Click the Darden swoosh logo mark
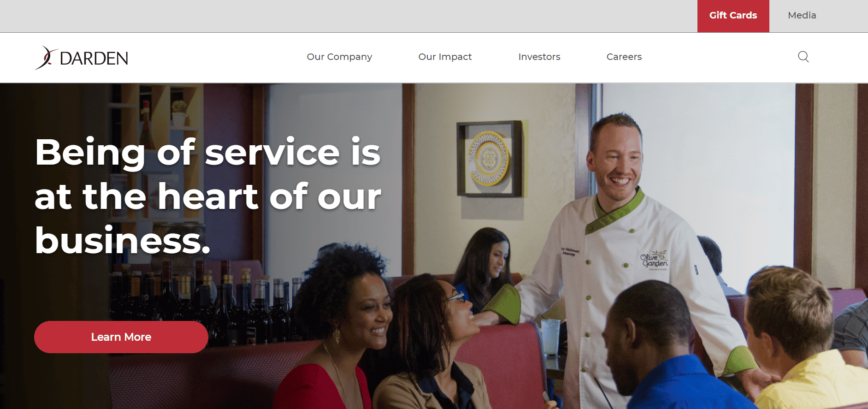Screen dimensions: 868x409 [46, 58]
